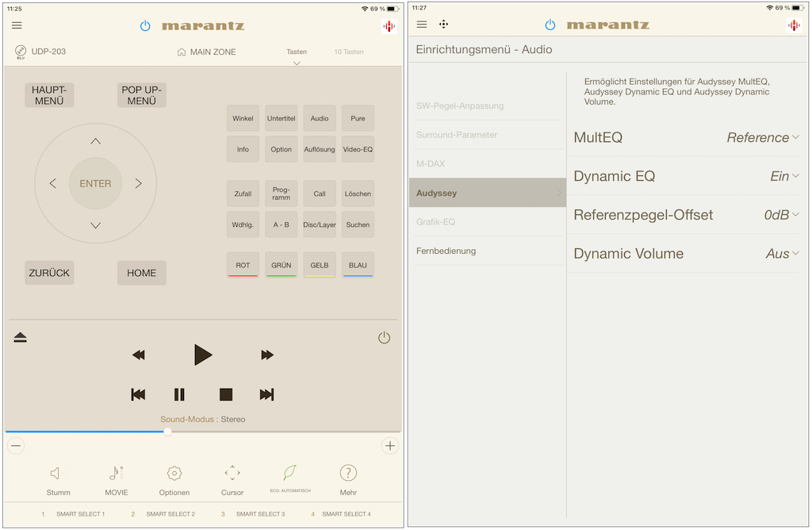Select Fernbedienung menu entry
The height and width of the screenshot is (530, 812).
coord(488,251)
